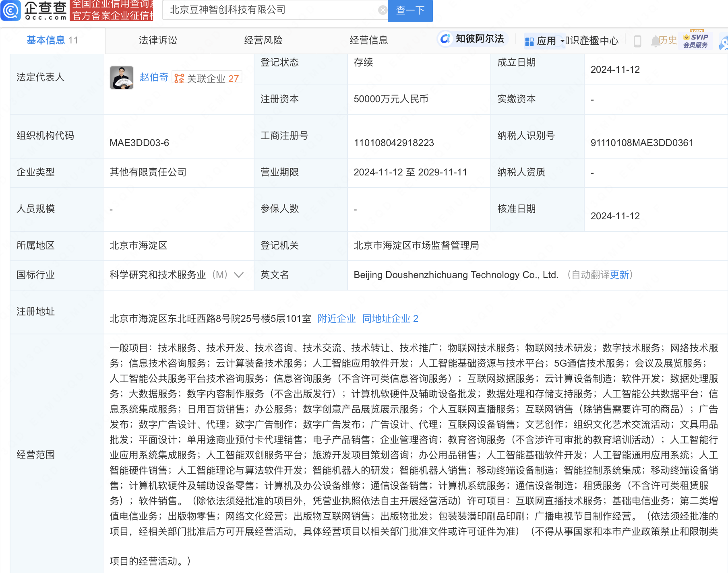
Task: Expand the 国标行业 industry chevron
Action: tap(239, 275)
